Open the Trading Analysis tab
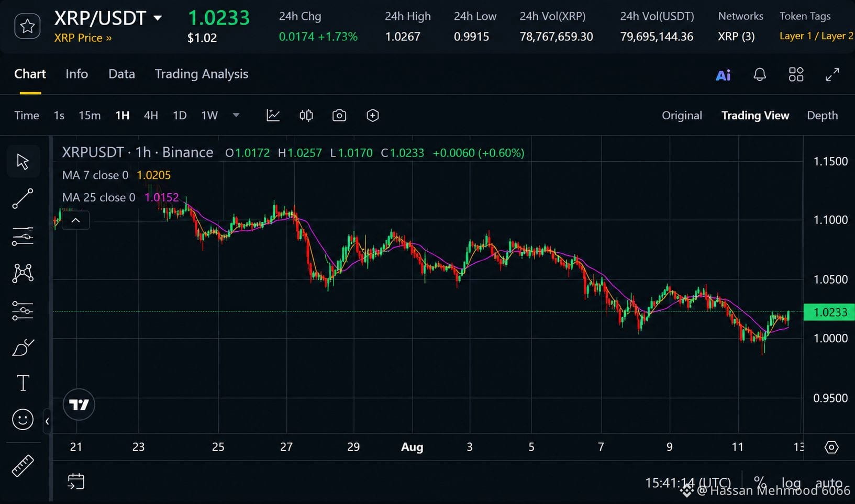Screen dimensions: 855x504 [x=202, y=74]
